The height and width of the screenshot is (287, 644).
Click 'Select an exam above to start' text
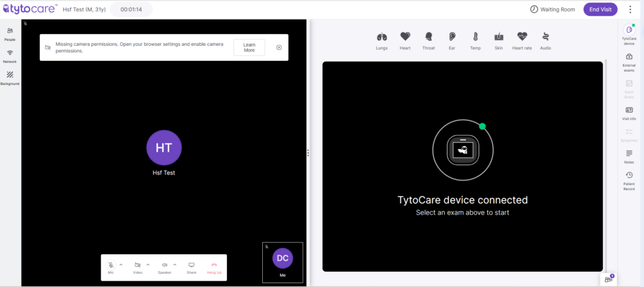(x=462, y=213)
